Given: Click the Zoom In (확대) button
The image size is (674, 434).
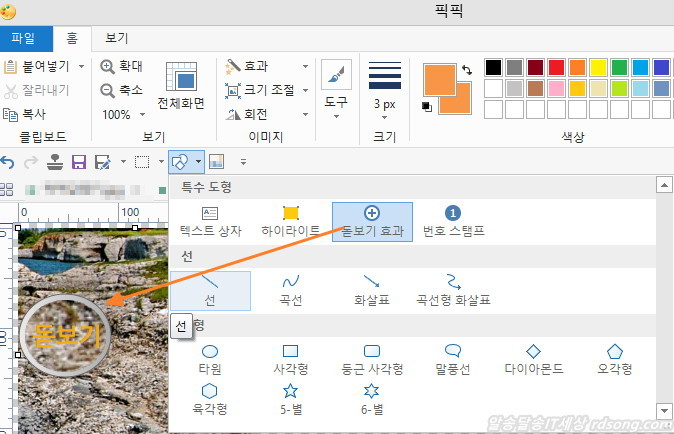Looking at the screenshot, I should coord(122,66).
